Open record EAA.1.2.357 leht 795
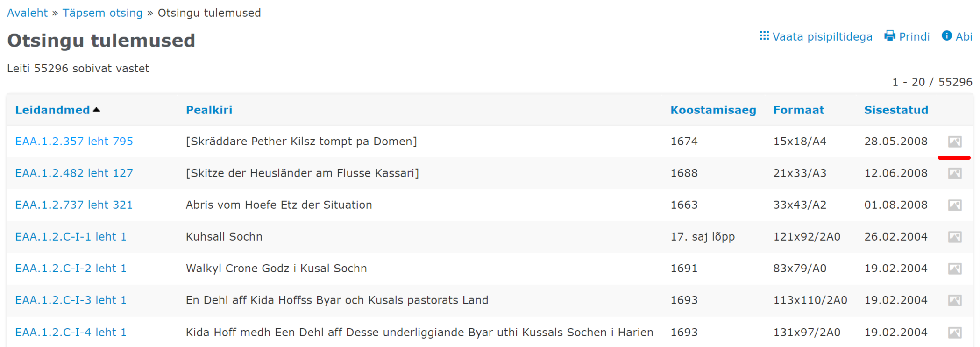This screenshot has height=347, width=980. pos(74,142)
